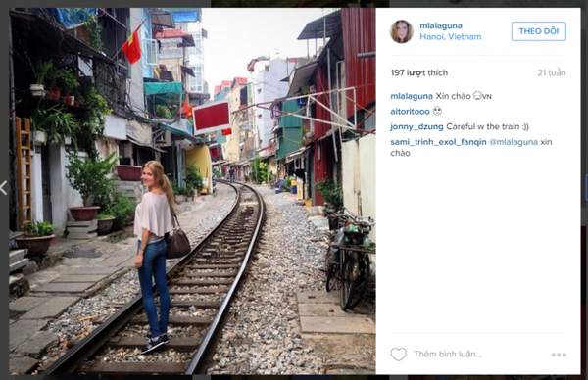Focus the Thêm bình luận comment field
588x380 pixels.
click(448, 355)
